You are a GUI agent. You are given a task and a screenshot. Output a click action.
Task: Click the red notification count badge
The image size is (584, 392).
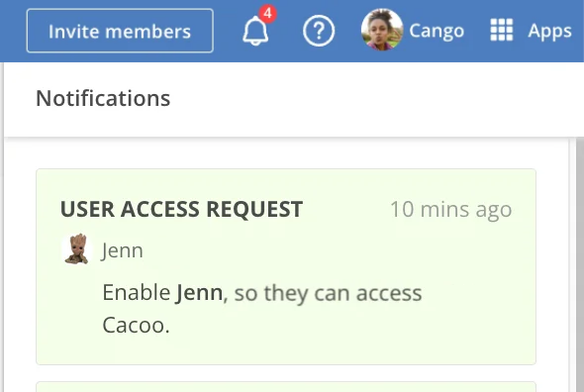pos(268,14)
